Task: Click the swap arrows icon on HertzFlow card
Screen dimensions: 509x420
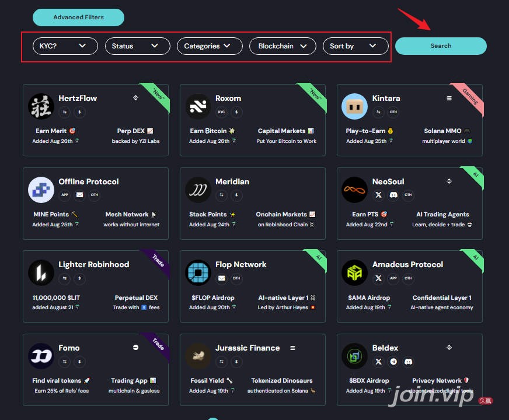Action: tap(65, 112)
